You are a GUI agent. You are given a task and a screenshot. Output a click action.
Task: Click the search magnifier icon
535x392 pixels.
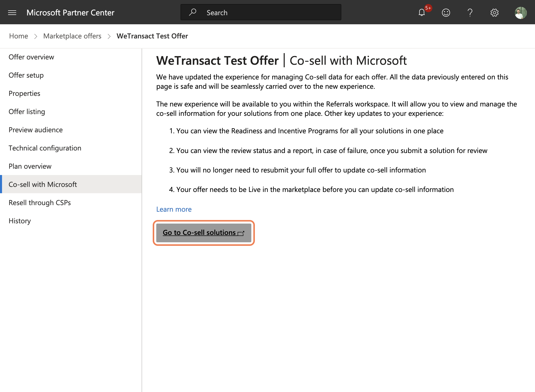pos(193,12)
